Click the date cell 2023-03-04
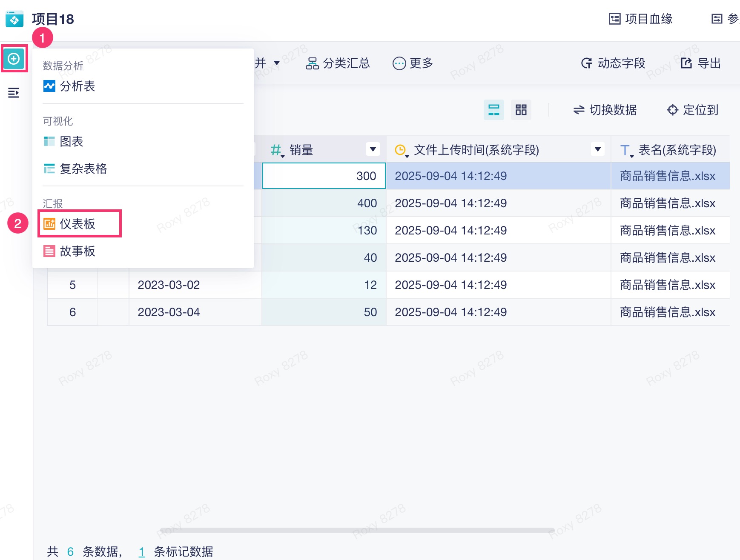This screenshot has width=740, height=560. [x=195, y=312]
